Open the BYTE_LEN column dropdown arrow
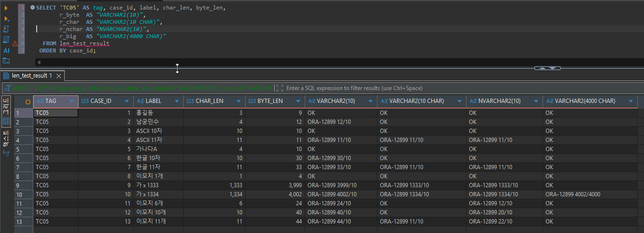This screenshot has width=644, height=233. [x=298, y=101]
